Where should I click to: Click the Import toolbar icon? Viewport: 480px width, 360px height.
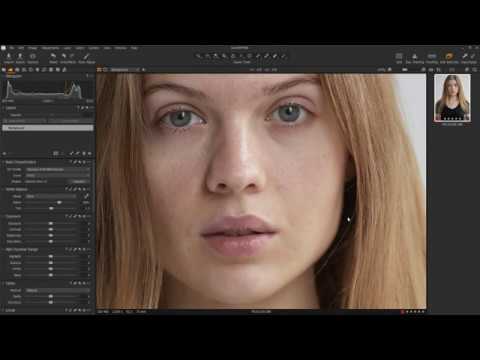[9, 56]
